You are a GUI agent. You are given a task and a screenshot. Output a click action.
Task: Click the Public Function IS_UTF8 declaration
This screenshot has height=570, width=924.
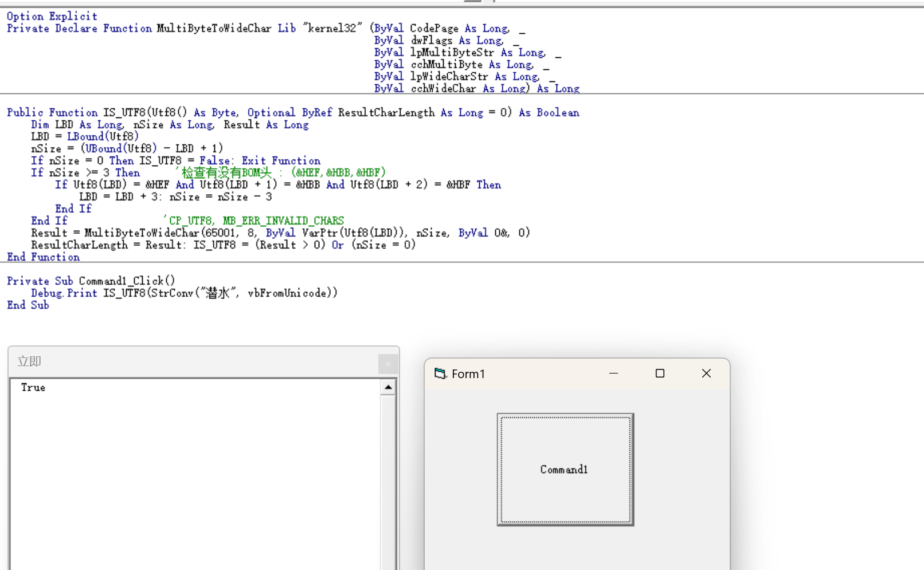(x=293, y=112)
